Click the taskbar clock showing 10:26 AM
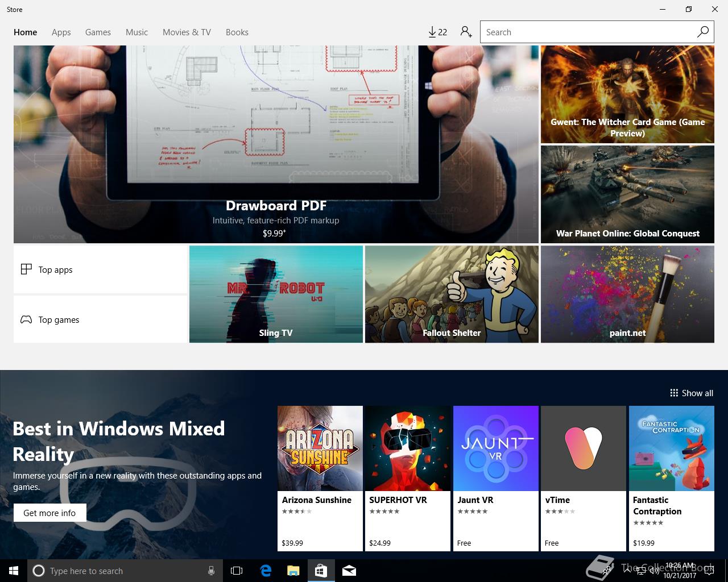This screenshot has height=582, width=728. coord(679,571)
